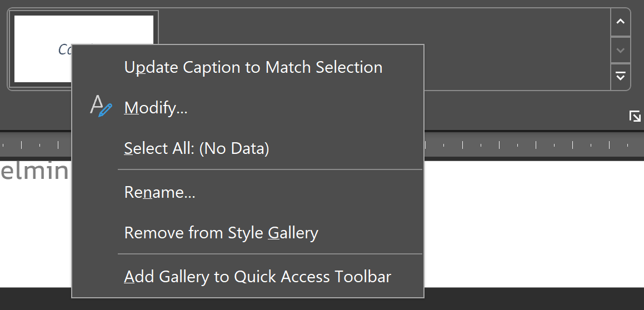This screenshot has height=310, width=644.
Task: Select All: (No Data) menu entry
Action: tap(196, 148)
